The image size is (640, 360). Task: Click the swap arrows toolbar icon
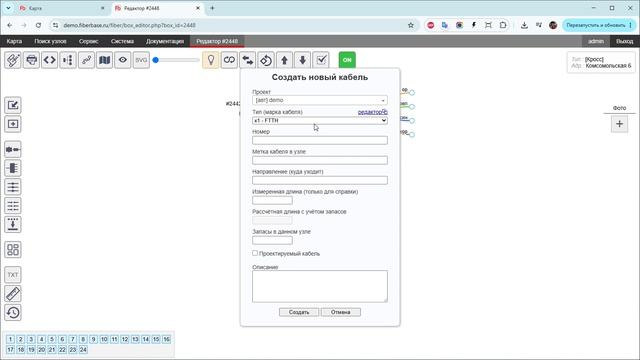[x=247, y=60]
